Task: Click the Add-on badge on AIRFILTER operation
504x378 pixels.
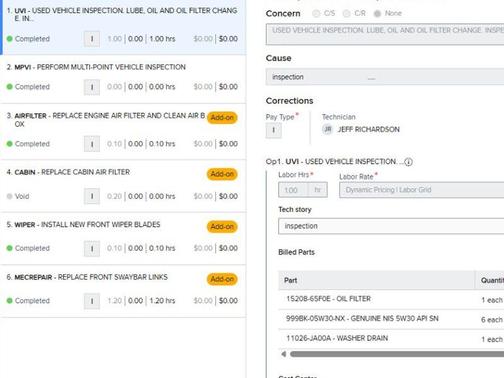Action: click(222, 118)
